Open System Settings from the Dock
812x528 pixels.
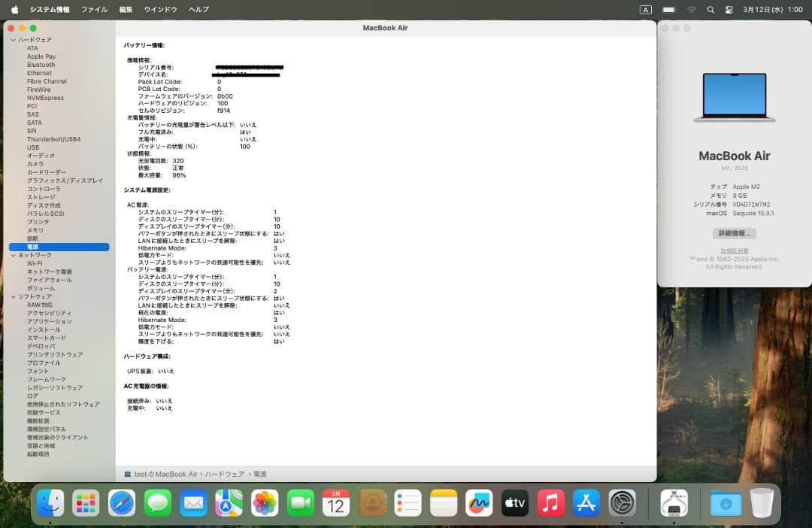pos(622,503)
